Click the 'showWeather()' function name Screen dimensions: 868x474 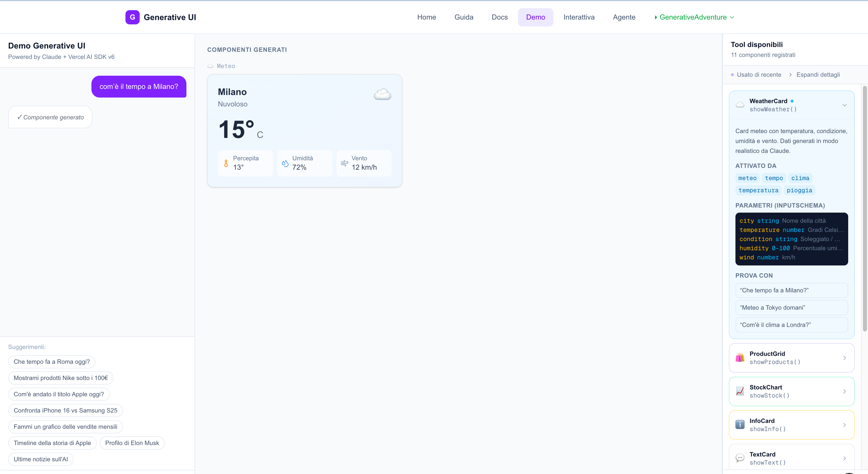point(773,109)
